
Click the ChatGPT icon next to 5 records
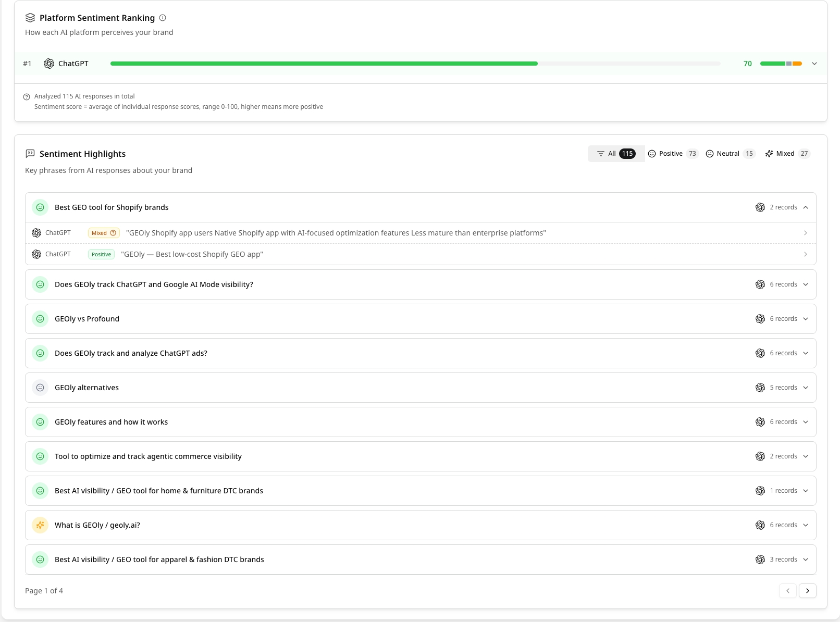(760, 388)
